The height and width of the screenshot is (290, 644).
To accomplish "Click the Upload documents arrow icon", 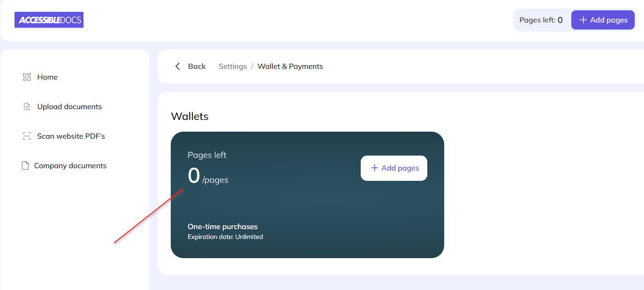I will [26, 106].
